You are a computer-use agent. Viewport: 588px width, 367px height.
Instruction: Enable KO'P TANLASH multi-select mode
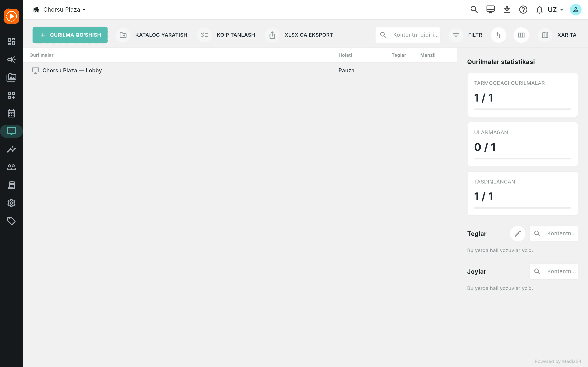[x=227, y=35]
